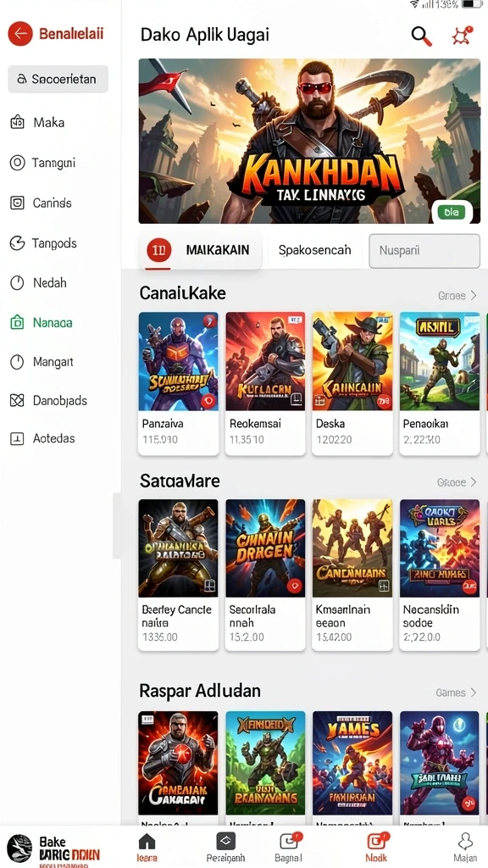Select the Caninds sidebar icon

pyautogui.click(x=17, y=203)
